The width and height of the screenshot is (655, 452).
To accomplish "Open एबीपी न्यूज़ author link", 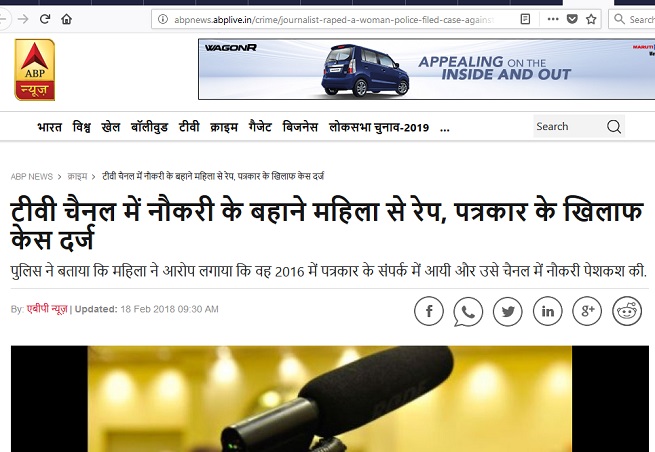I will click(x=47, y=309).
